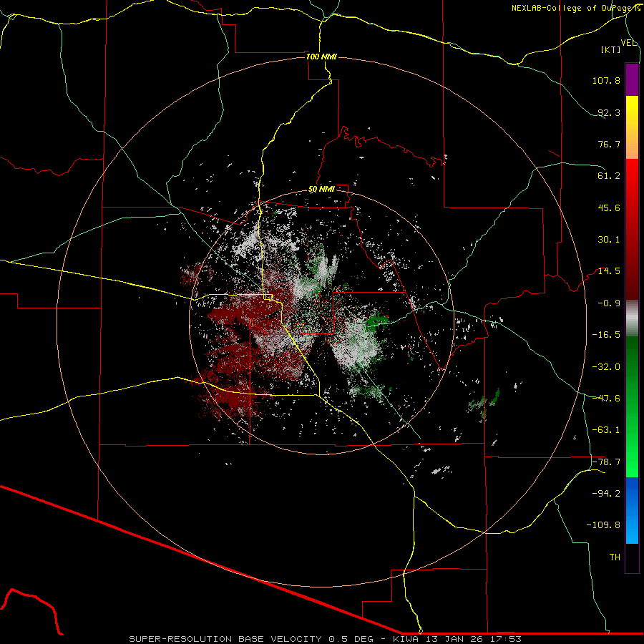Click the TH label on the legend
644x644 pixels.
coord(615,557)
